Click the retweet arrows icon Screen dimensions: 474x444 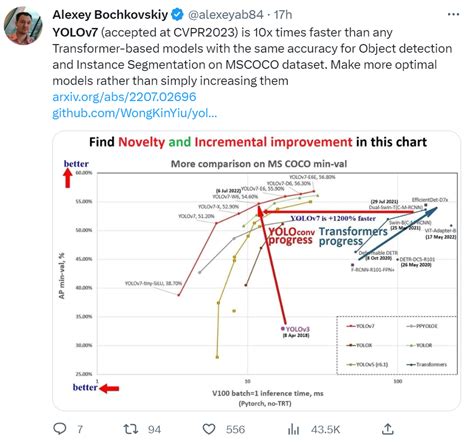(131, 429)
